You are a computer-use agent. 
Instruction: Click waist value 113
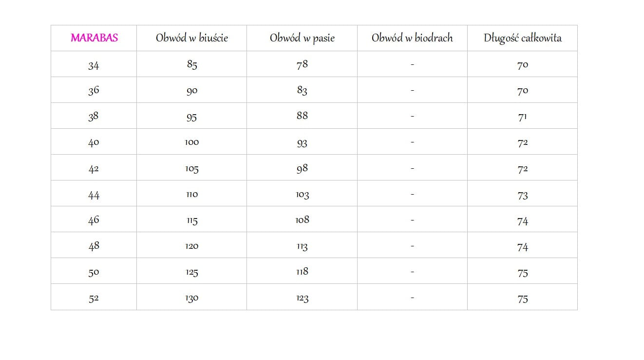302,246
